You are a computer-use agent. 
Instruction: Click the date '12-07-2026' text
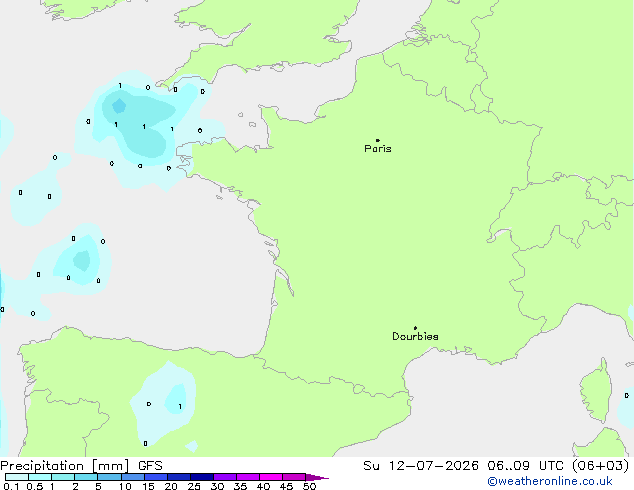click(x=433, y=466)
